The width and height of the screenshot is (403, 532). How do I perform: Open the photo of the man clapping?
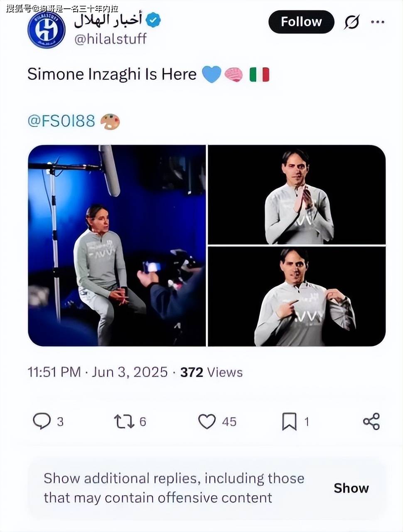click(x=297, y=195)
